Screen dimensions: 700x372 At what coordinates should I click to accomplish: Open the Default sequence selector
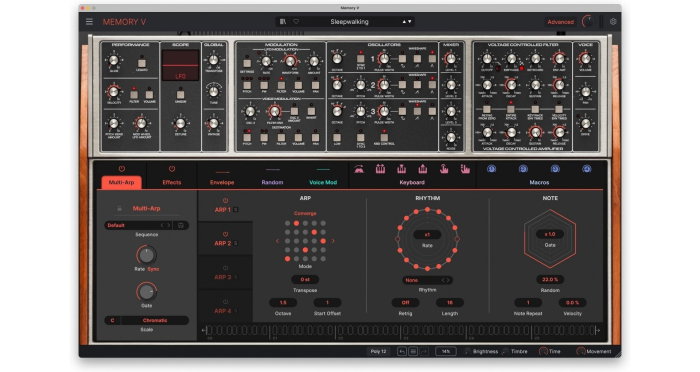point(138,226)
